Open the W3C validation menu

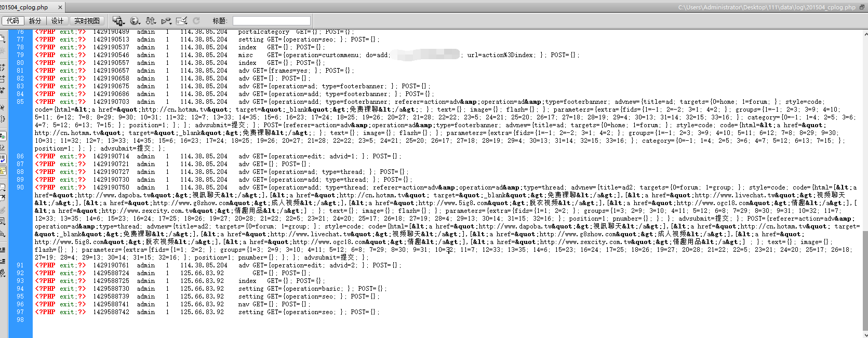(166, 21)
